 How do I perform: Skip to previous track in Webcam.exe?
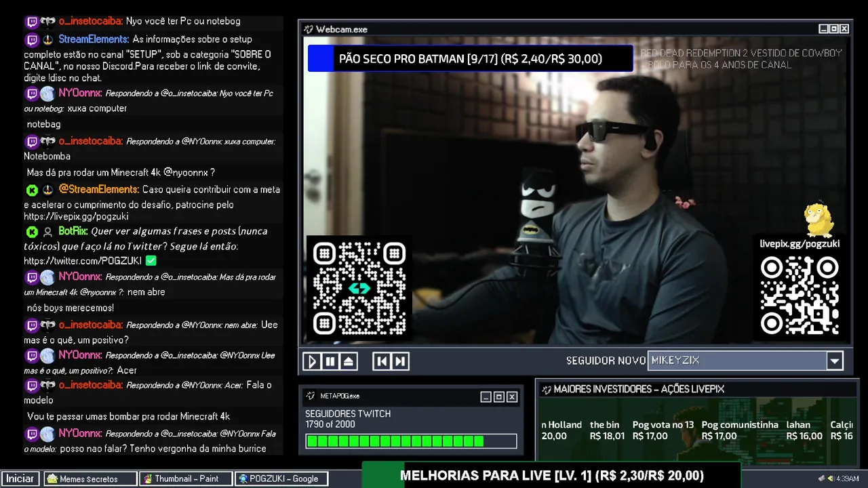(x=382, y=361)
